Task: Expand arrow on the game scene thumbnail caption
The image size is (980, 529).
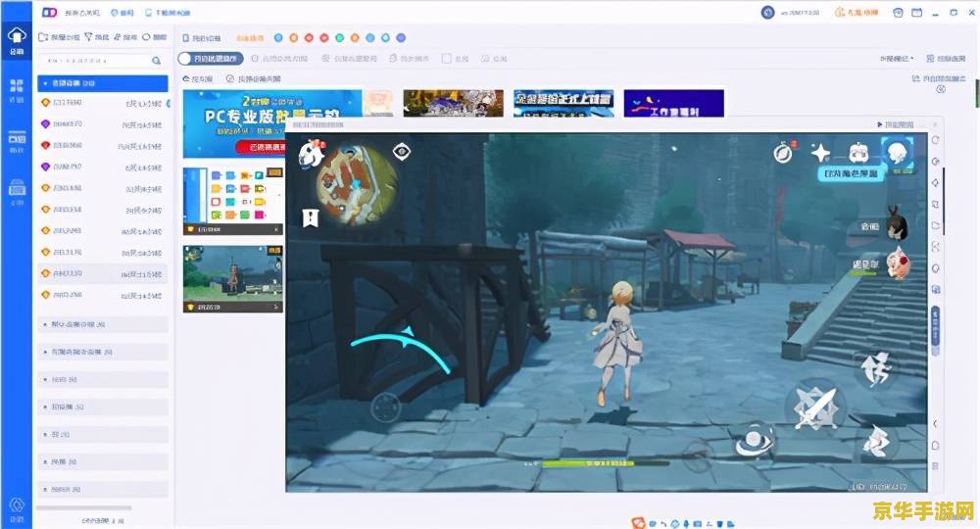Action: coord(276,308)
